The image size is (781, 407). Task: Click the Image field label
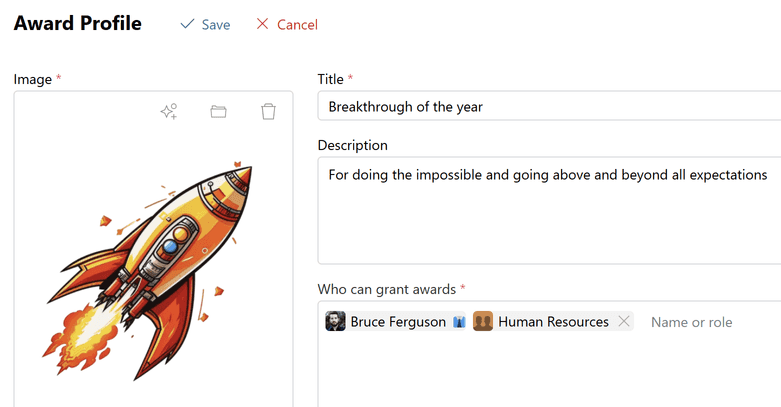click(33, 78)
